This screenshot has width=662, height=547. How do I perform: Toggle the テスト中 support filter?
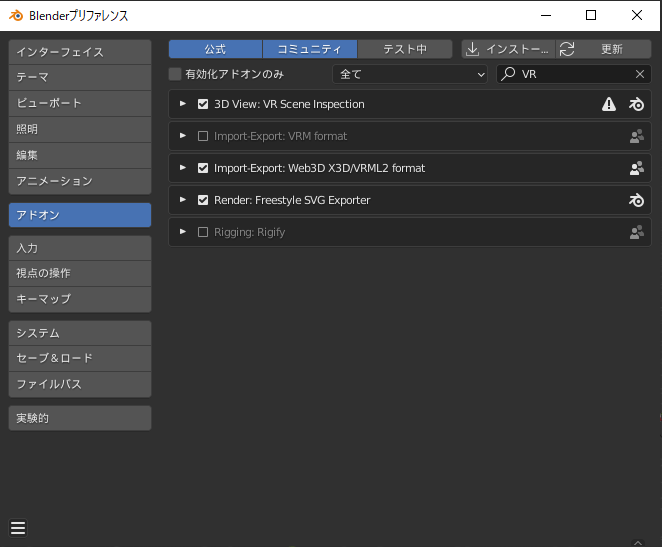(x=405, y=49)
